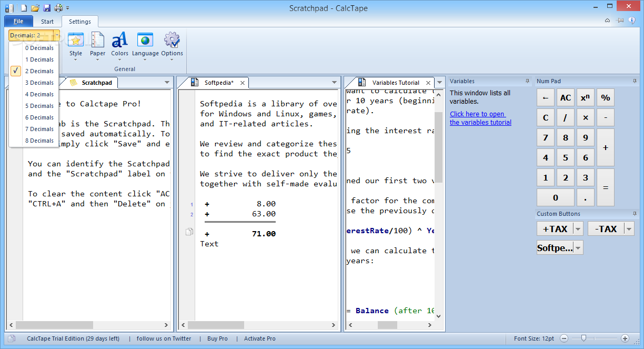The width and height of the screenshot is (644, 349).
Task: Pin the Variables panel with its pin icon
Action: 527,81
